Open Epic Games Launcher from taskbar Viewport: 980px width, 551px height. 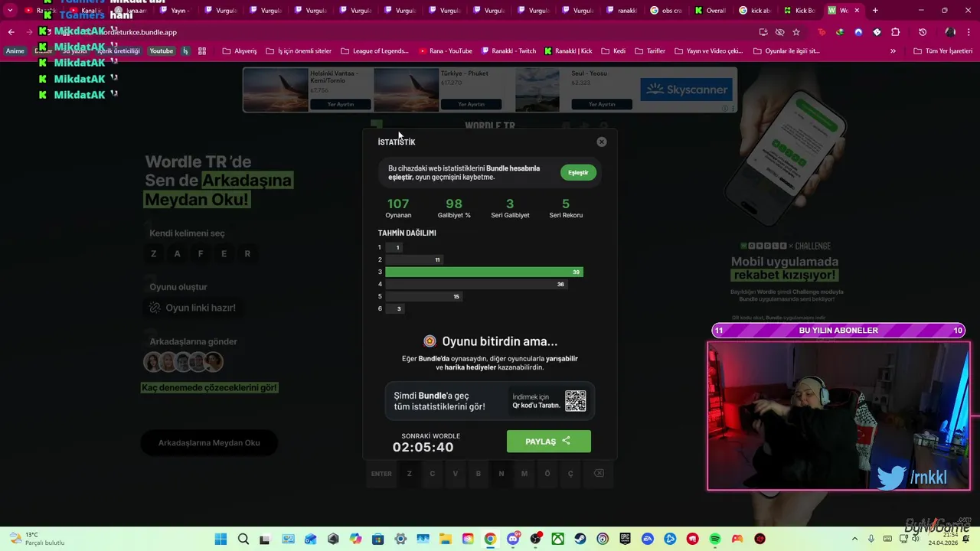(626, 540)
